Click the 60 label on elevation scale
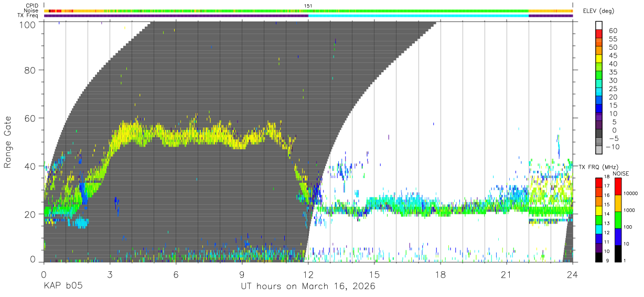This screenshot has height=297, width=644. coord(612,31)
